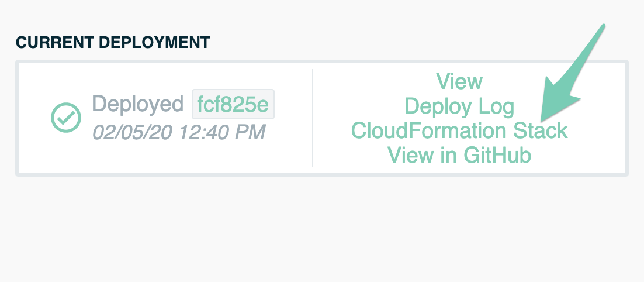Click the word GitHub in bottom link
The width and height of the screenshot is (644, 282).
coord(497,156)
